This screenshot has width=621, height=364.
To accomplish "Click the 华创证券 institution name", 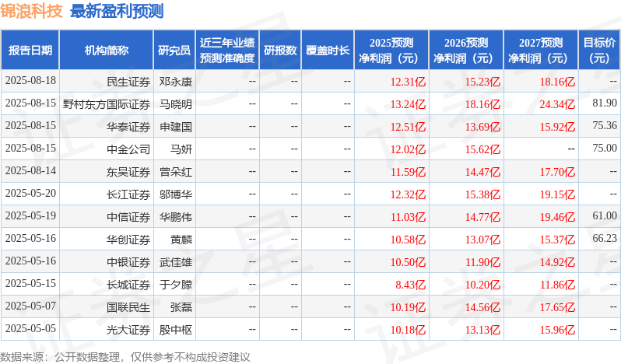I will 128,240.
